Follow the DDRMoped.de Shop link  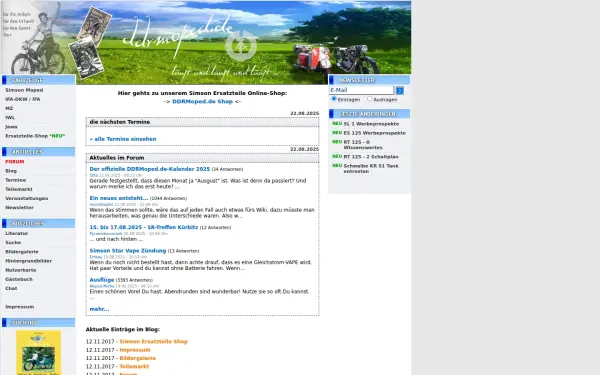[202, 102]
